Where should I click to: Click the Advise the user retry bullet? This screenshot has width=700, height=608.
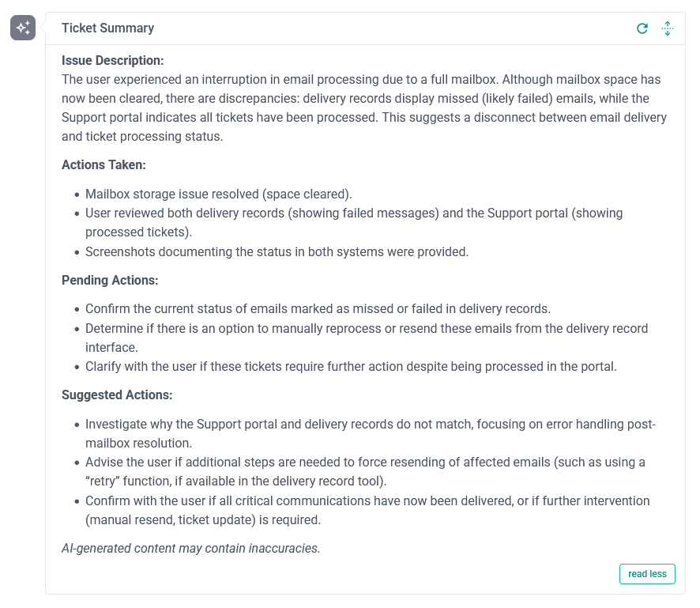pos(365,462)
